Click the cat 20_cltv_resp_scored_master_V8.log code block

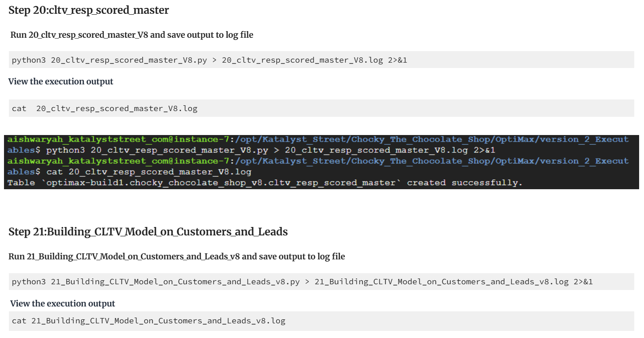pos(322,108)
